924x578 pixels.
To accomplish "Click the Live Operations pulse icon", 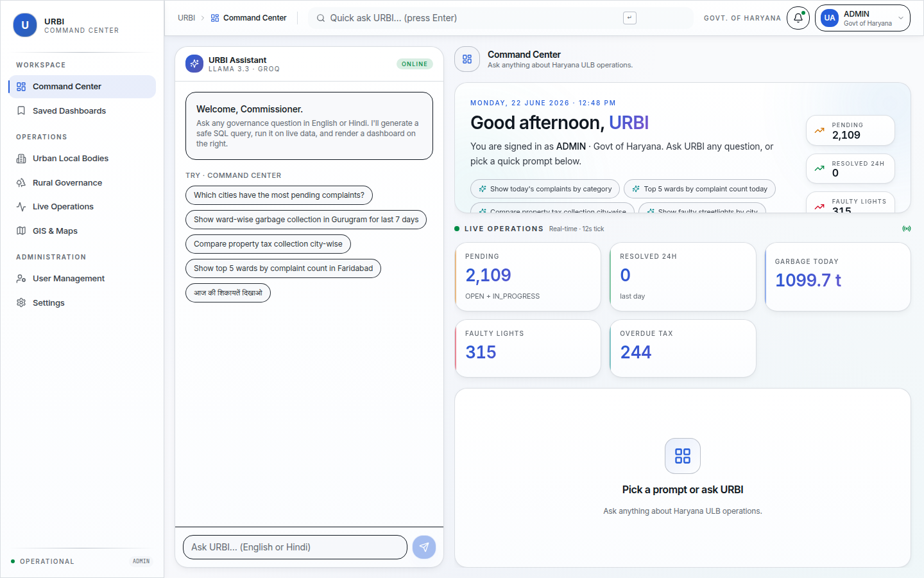I will pos(21,207).
